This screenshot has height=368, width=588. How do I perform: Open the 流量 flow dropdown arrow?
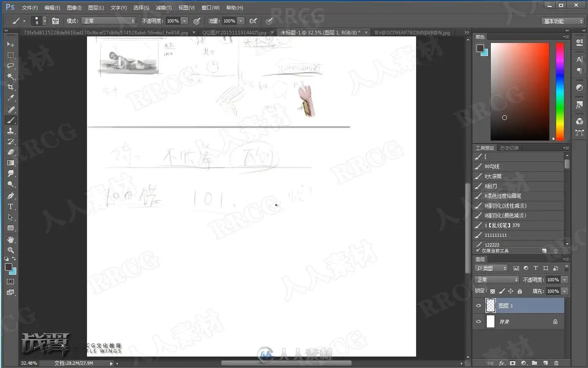(241, 21)
